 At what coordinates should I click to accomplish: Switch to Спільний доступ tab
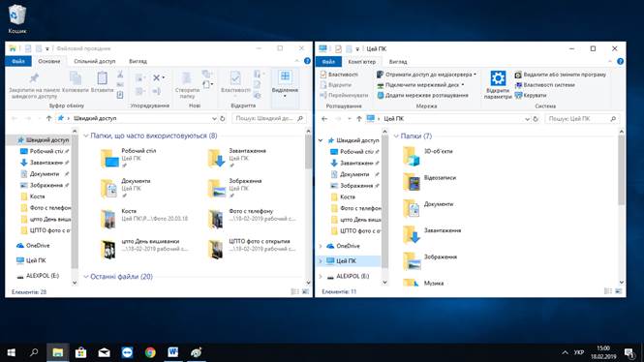pyautogui.click(x=95, y=61)
